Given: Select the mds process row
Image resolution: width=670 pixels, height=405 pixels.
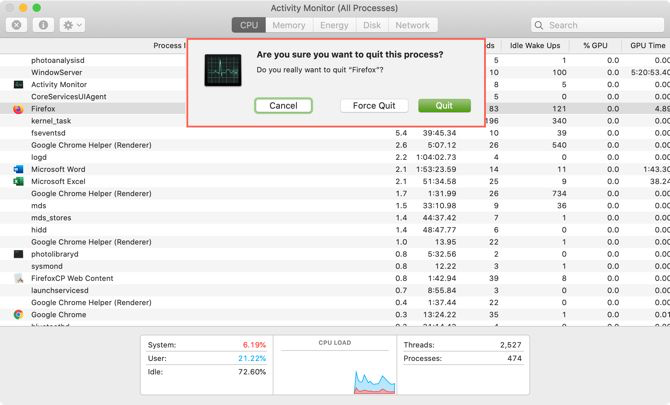Looking at the screenshot, I should pos(335,205).
